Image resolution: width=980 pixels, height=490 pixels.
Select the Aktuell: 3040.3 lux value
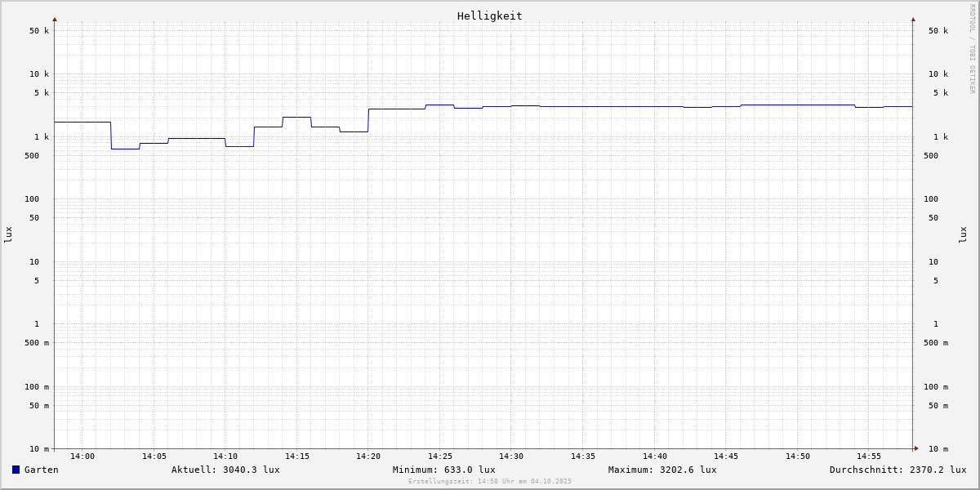click(x=225, y=470)
